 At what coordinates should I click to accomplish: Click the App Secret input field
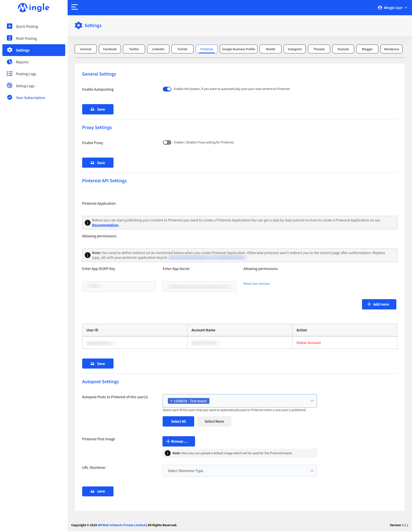pyautogui.click(x=199, y=286)
